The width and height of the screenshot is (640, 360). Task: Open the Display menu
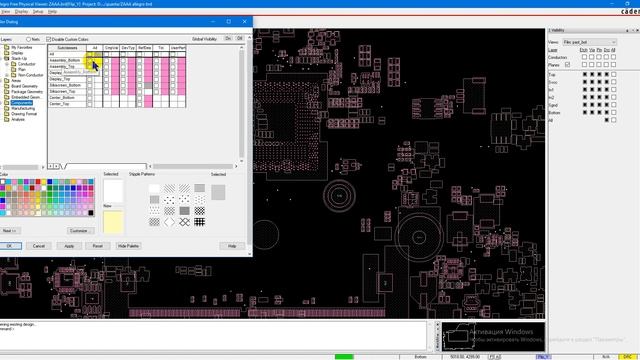pos(21,12)
